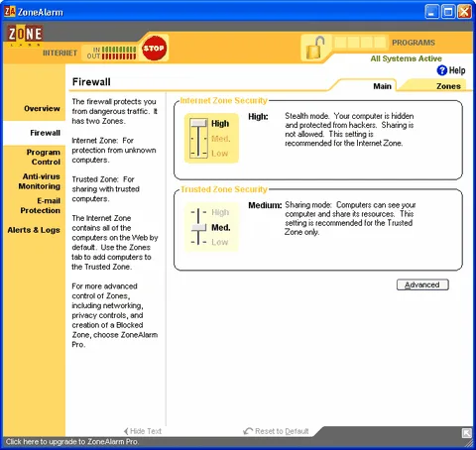Image resolution: width=476 pixels, height=450 pixels.
Task: Click the Zone Labs logo
Action: coord(25,35)
